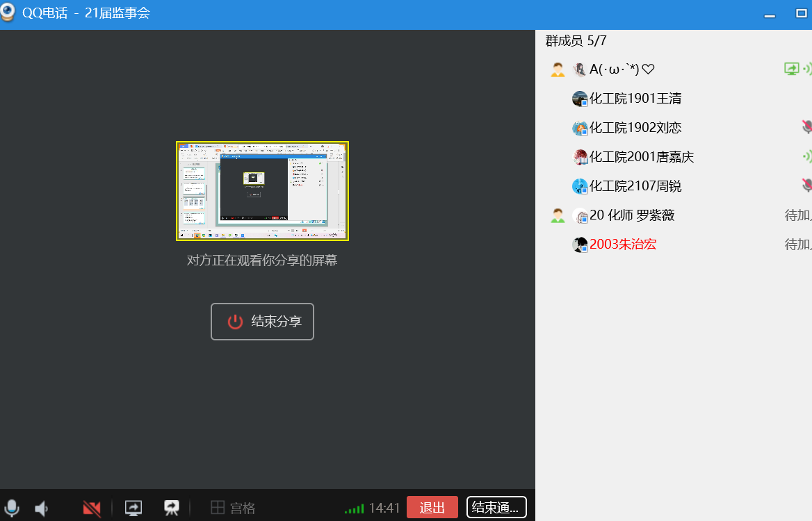Screen dimensions: 812x521
Task: Click the QQ电话 webcam logo in title bar
Action: (x=8, y=13)
